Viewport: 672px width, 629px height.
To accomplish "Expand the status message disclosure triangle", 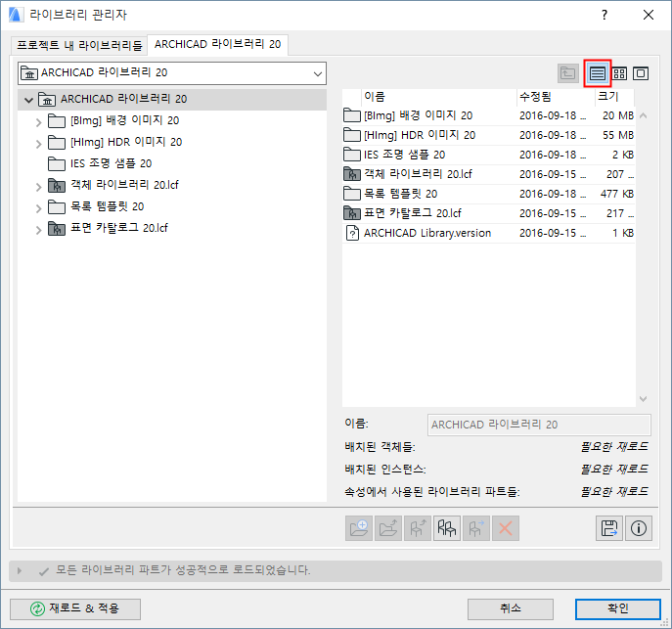I will (x=20, y=570).
